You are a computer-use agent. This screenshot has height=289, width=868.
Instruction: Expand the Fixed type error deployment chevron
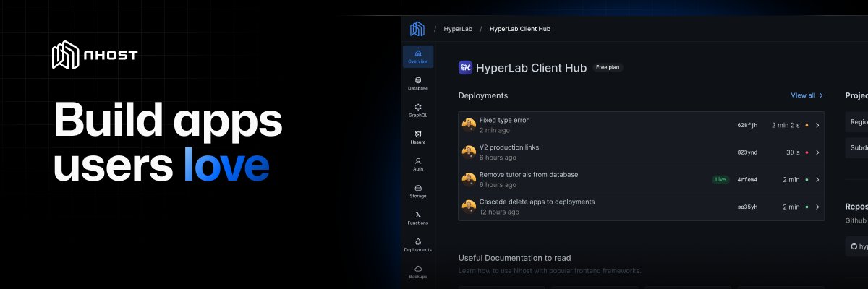coord(817,125)
